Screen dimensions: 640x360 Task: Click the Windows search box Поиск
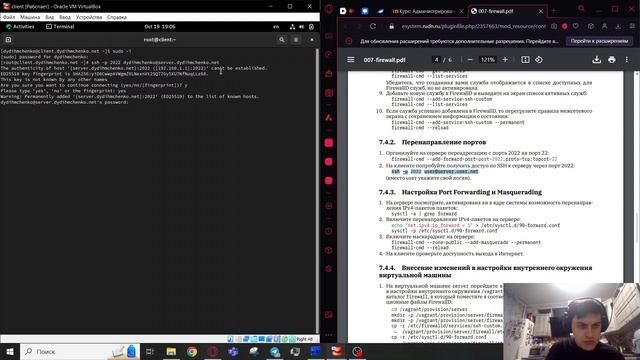click(80, 351)
